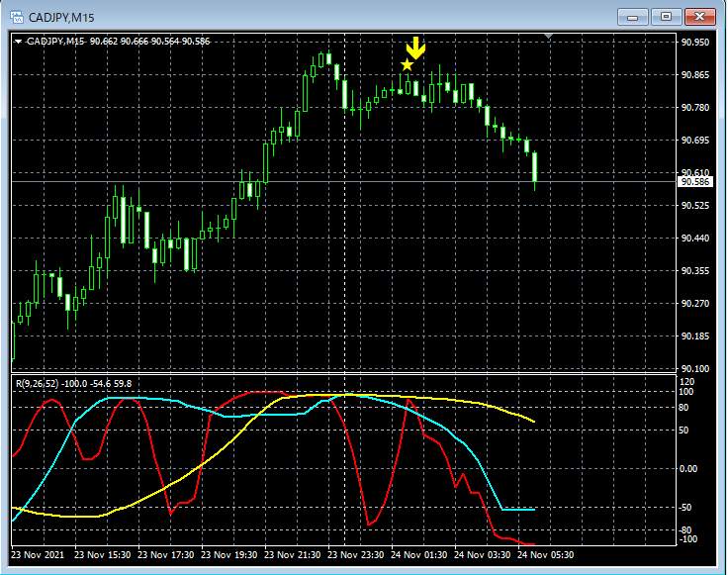Click the 24 Nov 05:30 time label

[546, 555]
